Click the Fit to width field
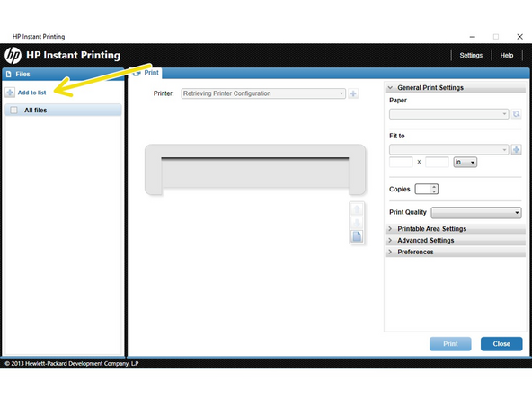This screenshot has height=399, width=532. coord(401,162)
